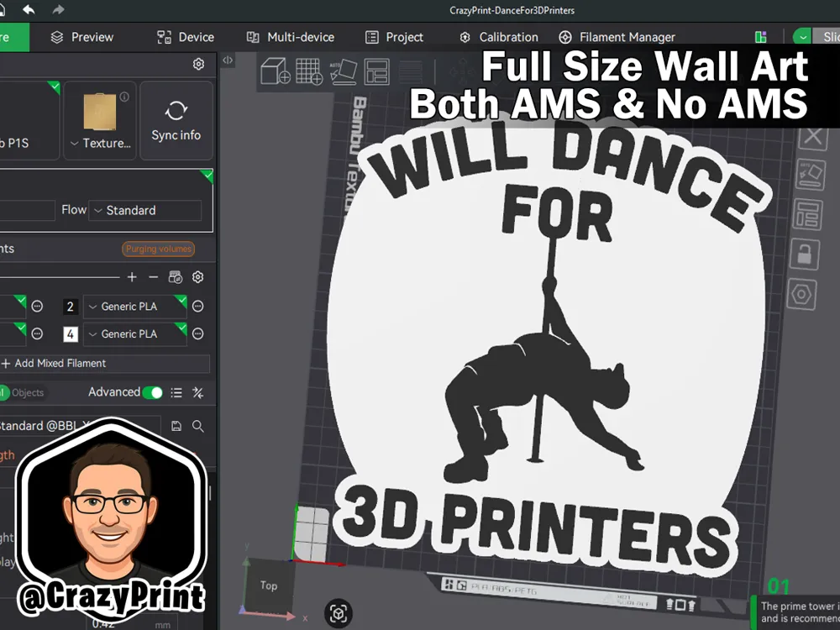Viewport: 840px width, 630px height.
Task: Click the undo arrow in title bar
Action: 29,9
